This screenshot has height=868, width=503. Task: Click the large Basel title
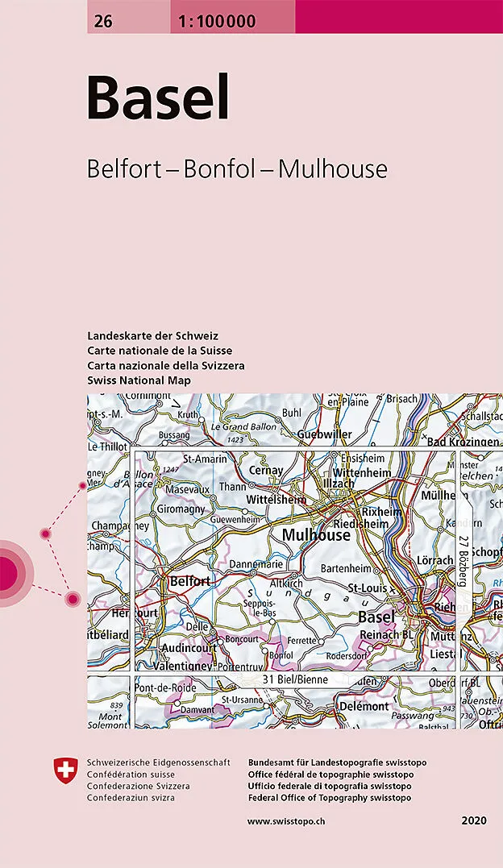158,98
